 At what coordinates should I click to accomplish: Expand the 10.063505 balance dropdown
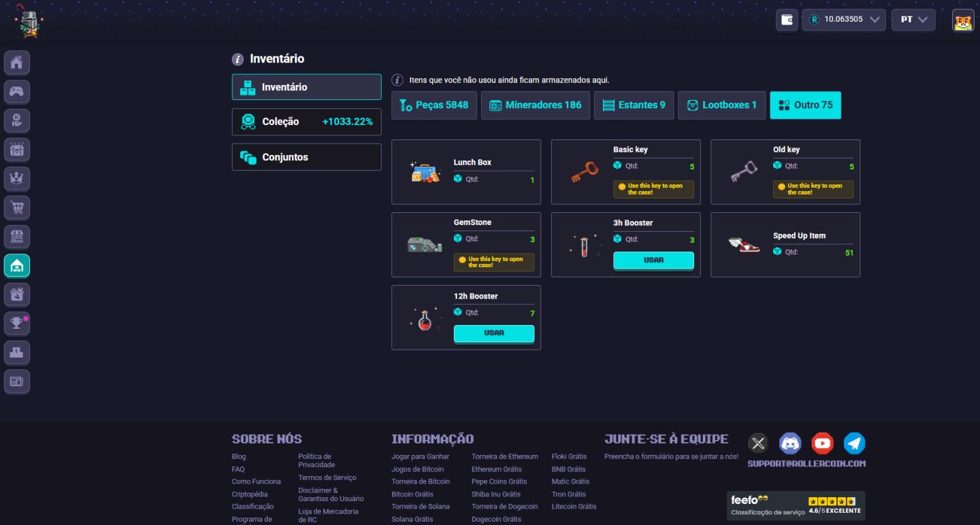pyautogui.click(x=844, y=20)
